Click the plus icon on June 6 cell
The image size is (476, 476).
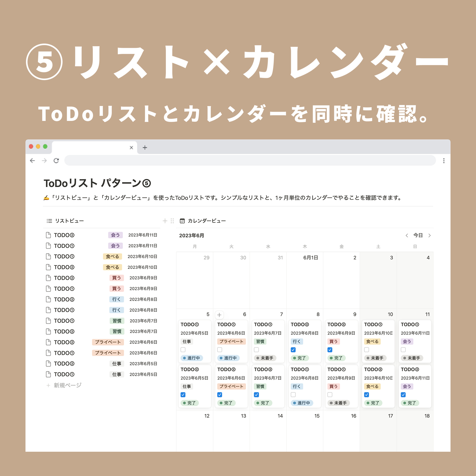(219, 315)
